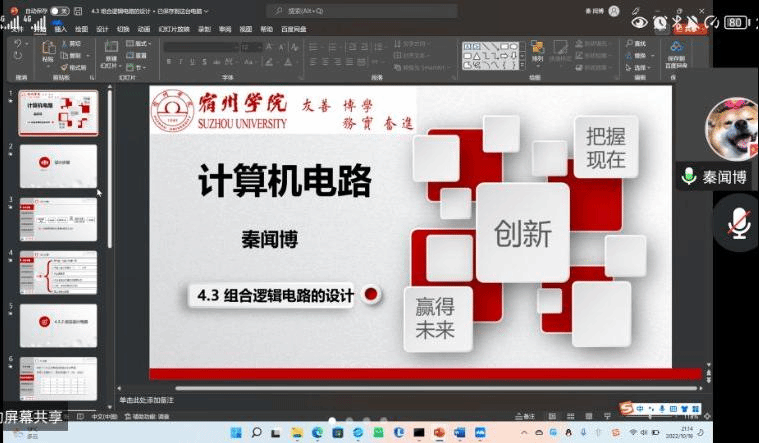This screenshot has width=759, height=443.
Task: Click Save to Baidu Netdisk icon
Action: [677, 50]
